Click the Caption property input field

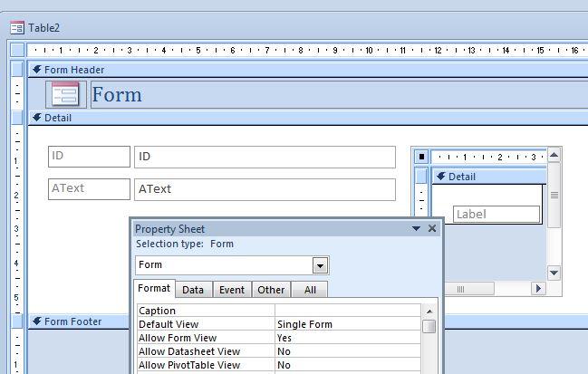point(348,311)
